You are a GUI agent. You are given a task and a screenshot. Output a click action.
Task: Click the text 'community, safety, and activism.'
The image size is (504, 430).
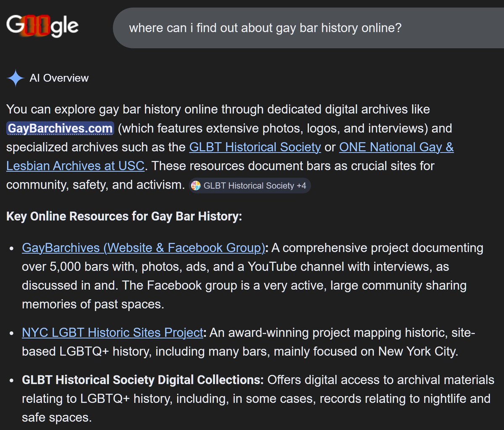click(96, 185)
